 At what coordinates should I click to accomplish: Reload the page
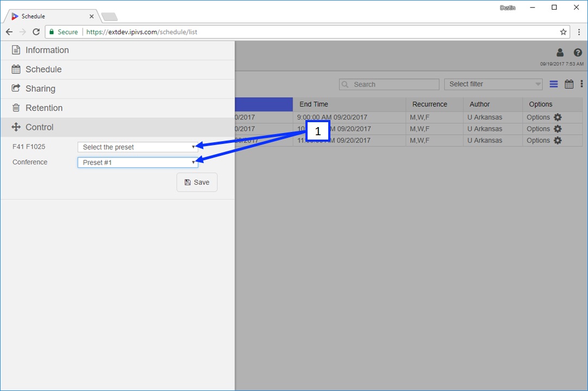(x=36, y=32)
